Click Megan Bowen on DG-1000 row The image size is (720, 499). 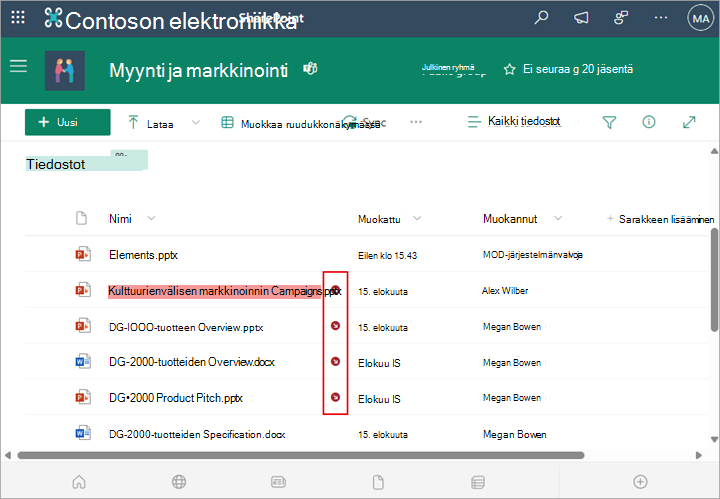[x=512, y=327]
